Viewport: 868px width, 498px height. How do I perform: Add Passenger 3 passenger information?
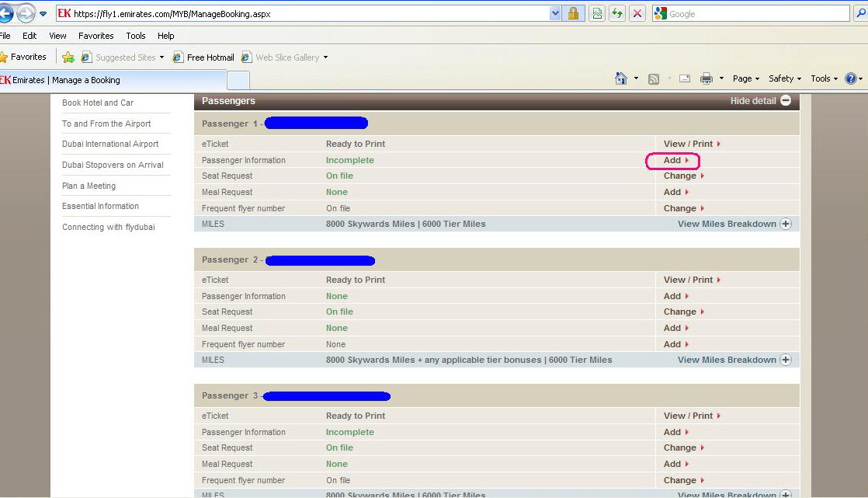pos(676,432)
